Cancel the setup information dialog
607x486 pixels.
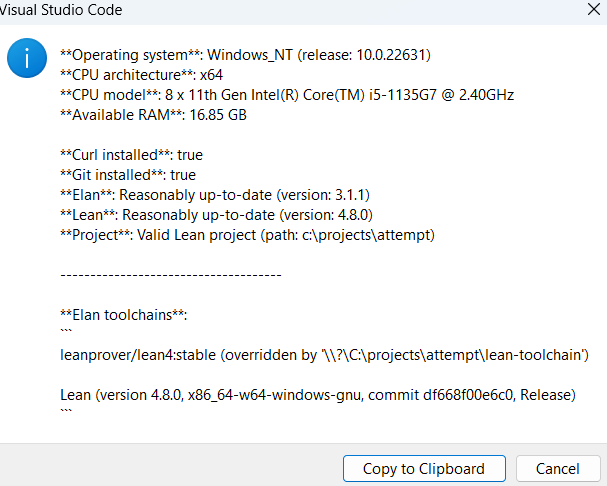558,469
